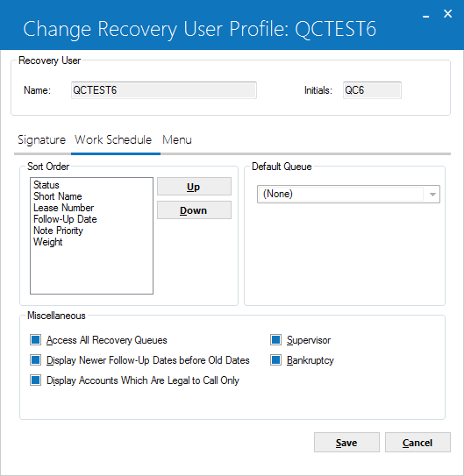The height and width of the screenshot is (476, 464).
Task: Toggle Display Newer Follow-Up Dates before Old Dates
Action: coord(36,360)
